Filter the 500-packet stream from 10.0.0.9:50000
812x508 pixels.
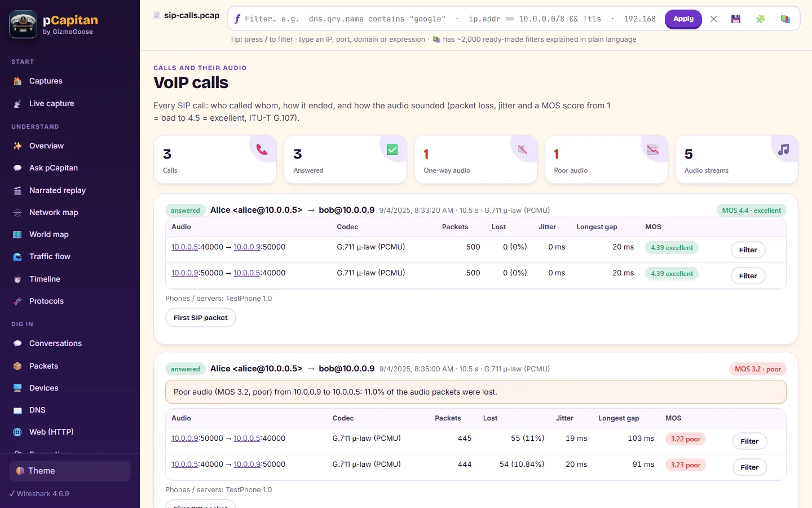pyautogui.click(x=748, y=276)
